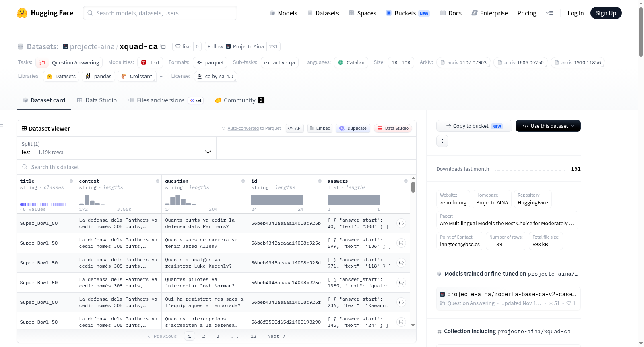Open the three-dot options button

(x=442, y=141)
